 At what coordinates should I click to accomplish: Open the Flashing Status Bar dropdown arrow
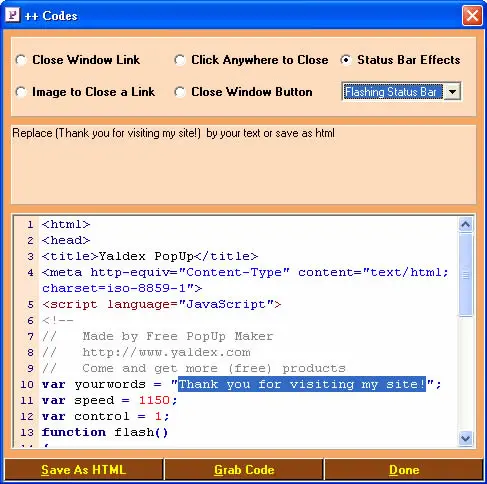[x=452, y=92]
